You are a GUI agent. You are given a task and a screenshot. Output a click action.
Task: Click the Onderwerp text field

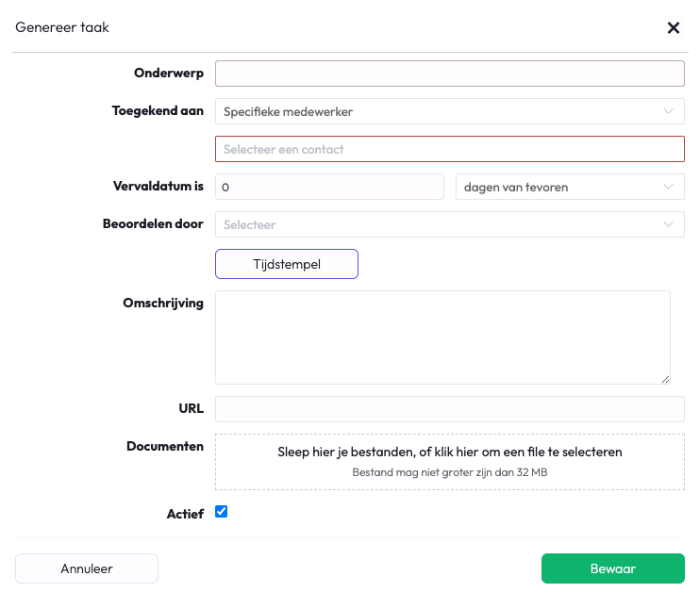coord(449,74)
